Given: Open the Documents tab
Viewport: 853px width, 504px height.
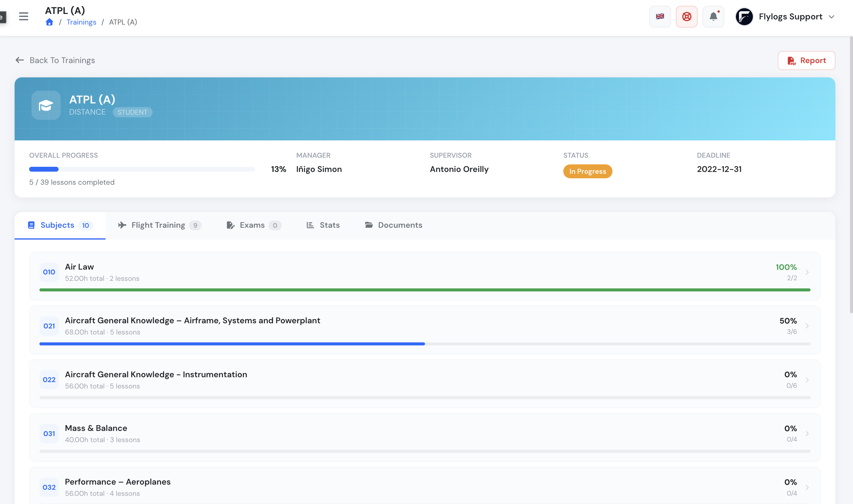Looking at the screenshot, I should click(x=393, y=225).
